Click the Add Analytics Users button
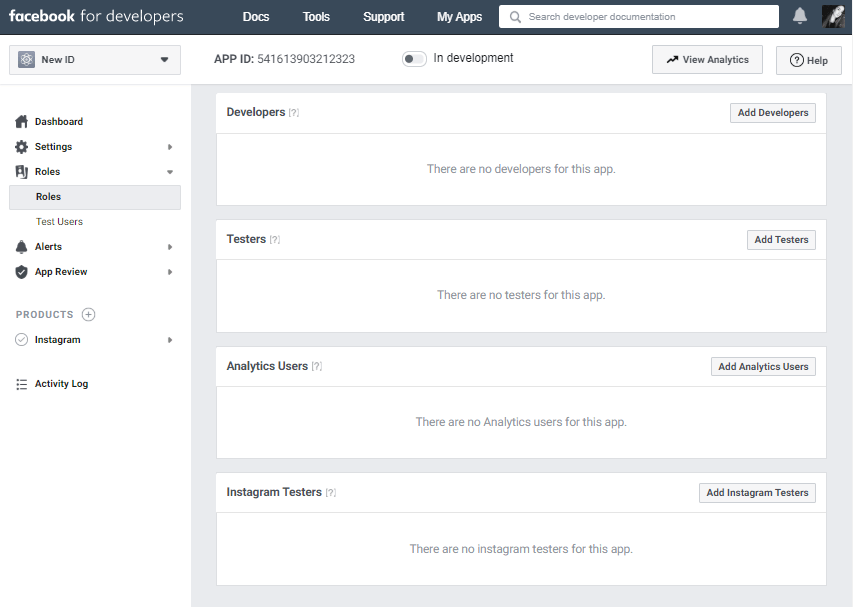 tap(763, 367)
